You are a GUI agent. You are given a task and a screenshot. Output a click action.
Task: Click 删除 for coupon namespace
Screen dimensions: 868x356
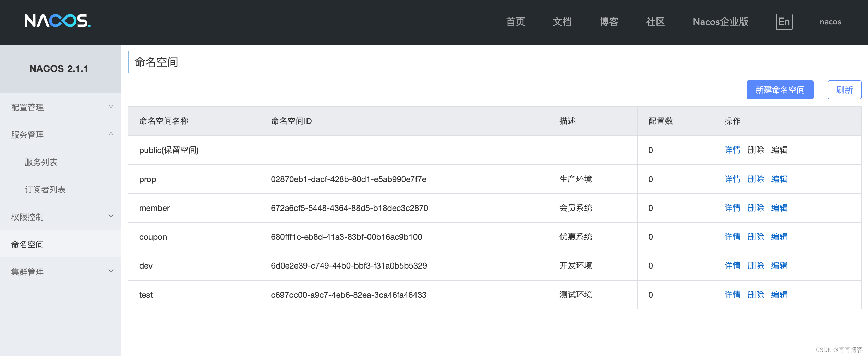(x=756, y=237)
